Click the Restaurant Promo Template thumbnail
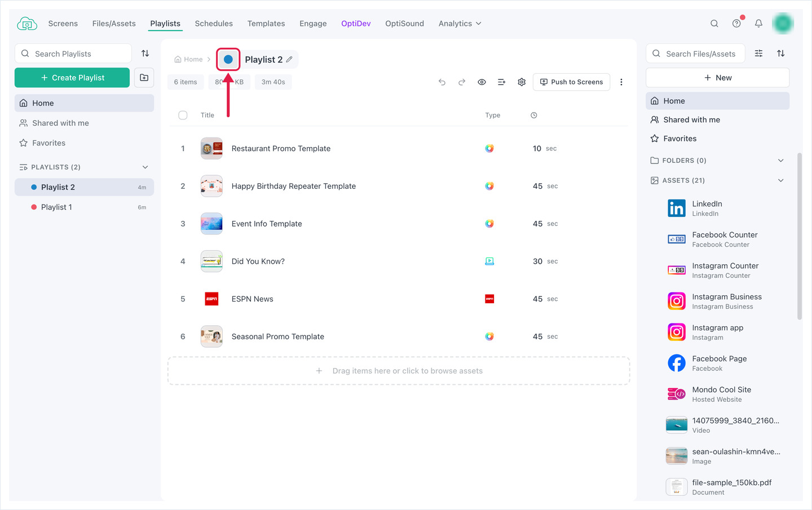 tap(211, 149)
